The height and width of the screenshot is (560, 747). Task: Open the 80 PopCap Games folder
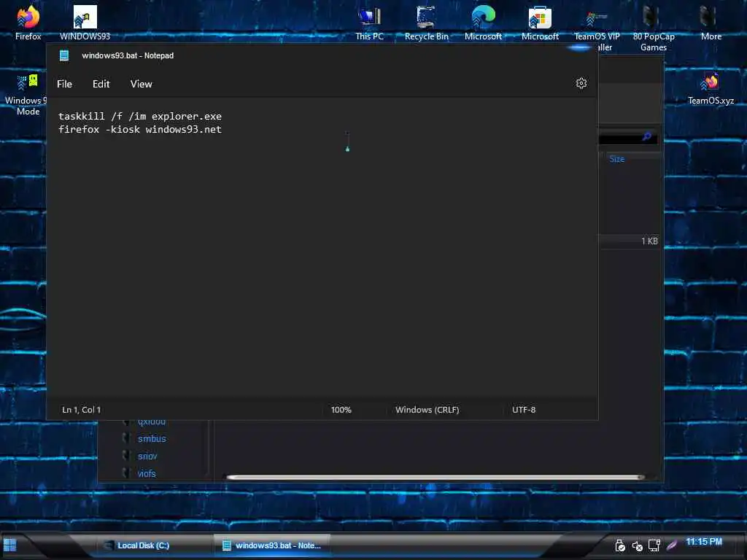(x=653, y=28)
